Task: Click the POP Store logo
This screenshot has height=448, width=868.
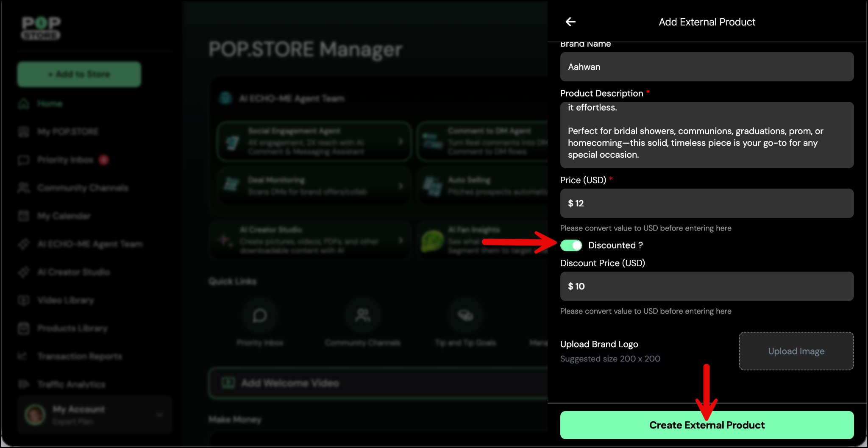Action: click(41, 28)
